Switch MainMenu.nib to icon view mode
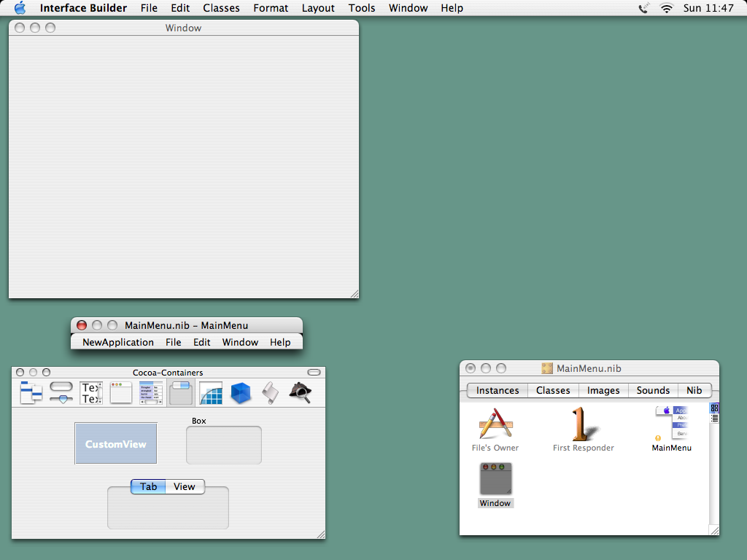Image resolution: width=747 pixels, height=560 pixels. pos(714,408)
